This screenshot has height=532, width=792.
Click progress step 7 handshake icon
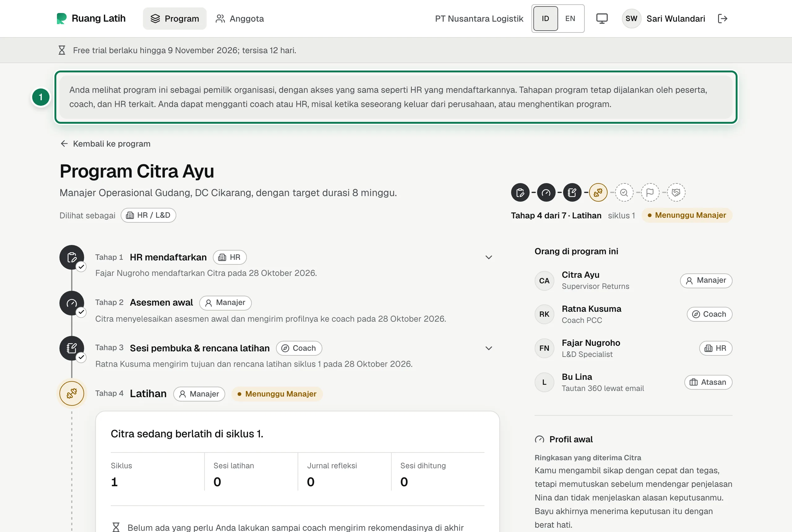[676, 192]
